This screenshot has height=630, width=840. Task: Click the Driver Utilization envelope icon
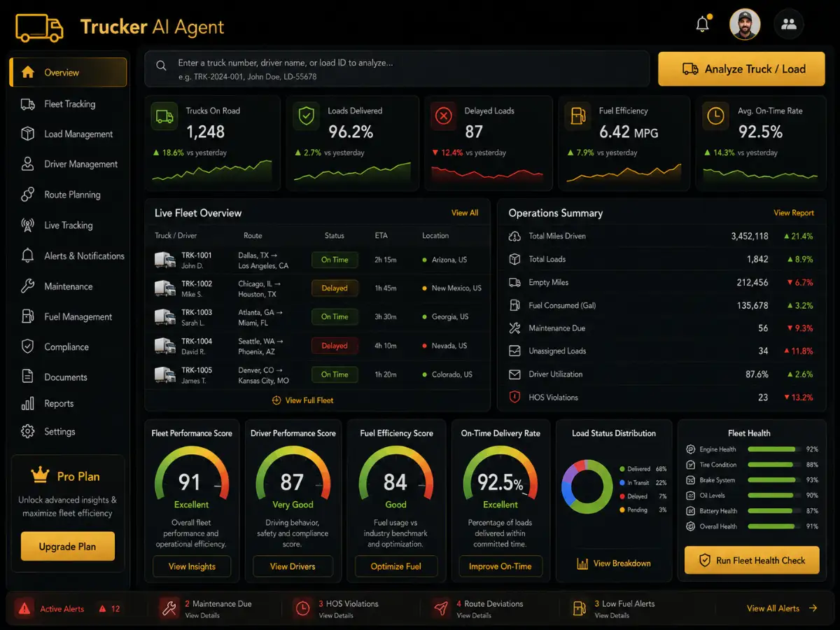point(514,374)
